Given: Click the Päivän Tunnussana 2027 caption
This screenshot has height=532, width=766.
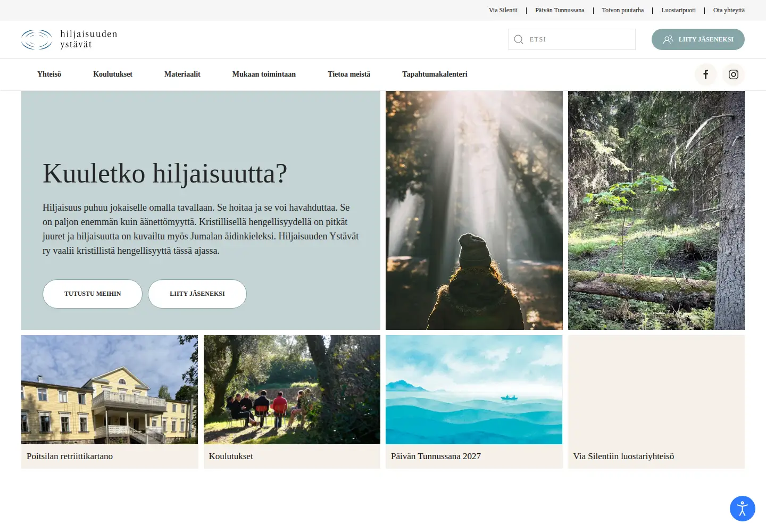Looking at the screenshot, I should [x=436, y=456].
